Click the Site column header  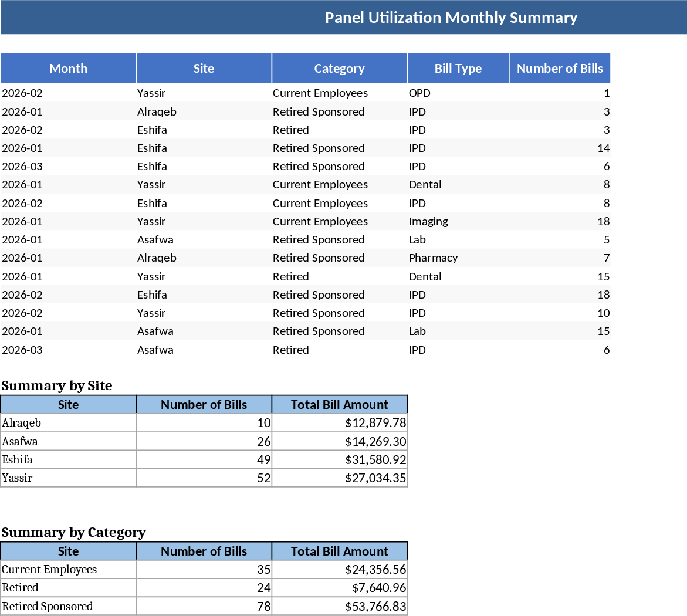(x=204, y=67)
